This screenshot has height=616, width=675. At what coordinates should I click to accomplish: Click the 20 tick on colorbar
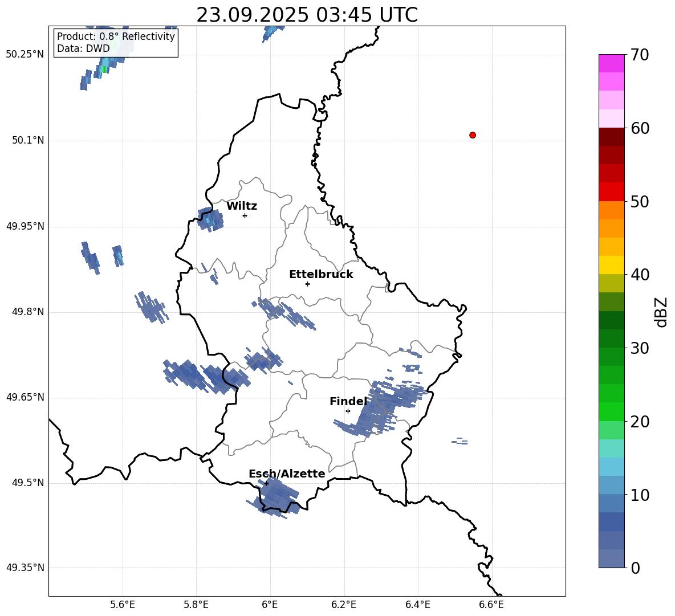(640, 422)
